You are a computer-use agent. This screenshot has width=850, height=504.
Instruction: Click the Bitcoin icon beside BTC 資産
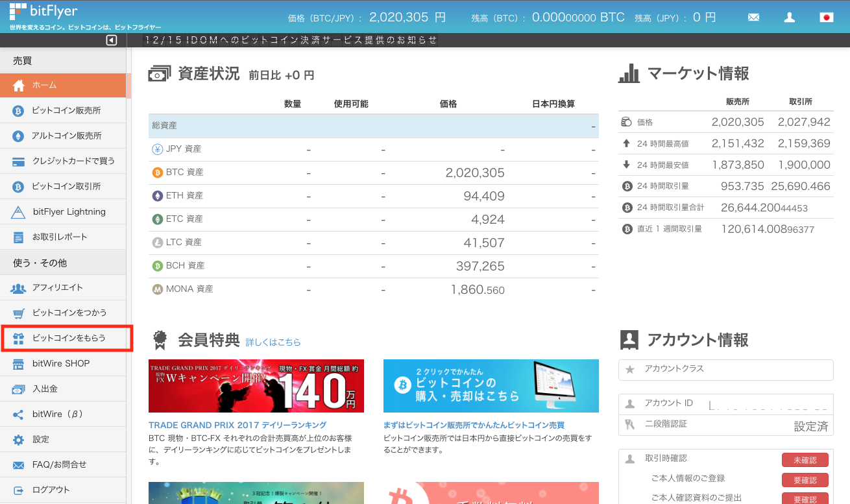click(x=157, y=173)
